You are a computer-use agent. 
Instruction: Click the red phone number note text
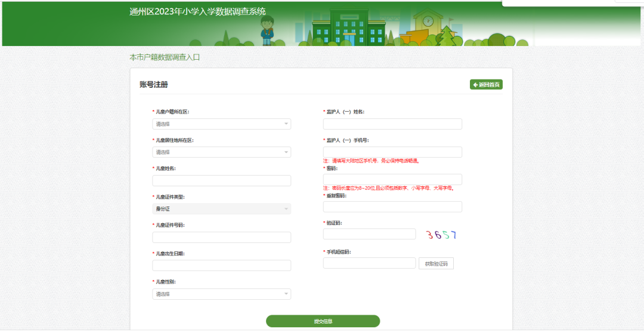click(x=371, y=161)
